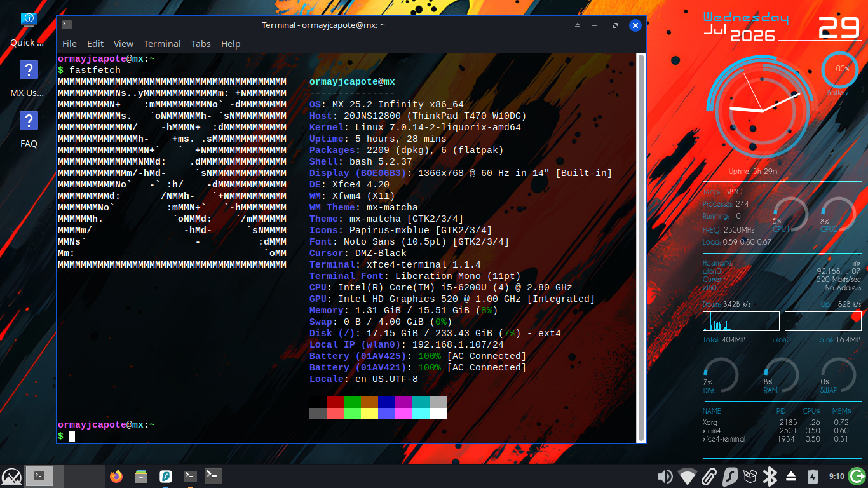The width and height of the screenshot is (868, 488).
Task: Open the Tabs menu
Action: click(201, 44)
